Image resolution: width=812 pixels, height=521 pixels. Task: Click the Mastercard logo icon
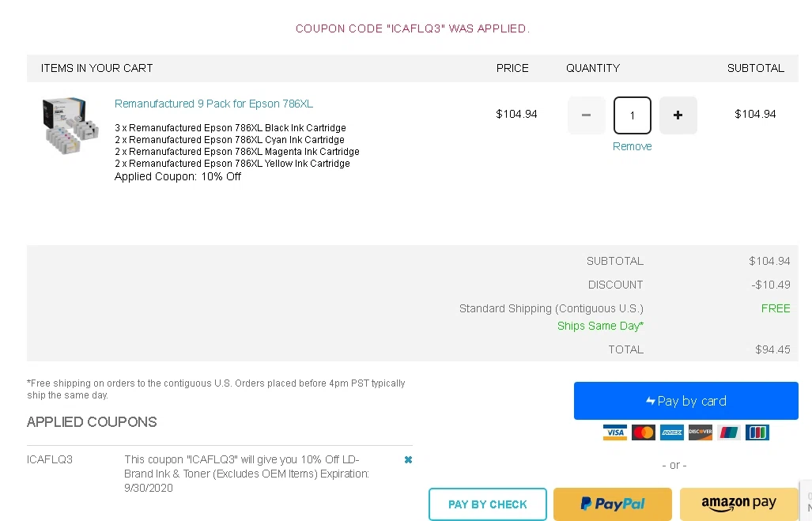(644, 432)
